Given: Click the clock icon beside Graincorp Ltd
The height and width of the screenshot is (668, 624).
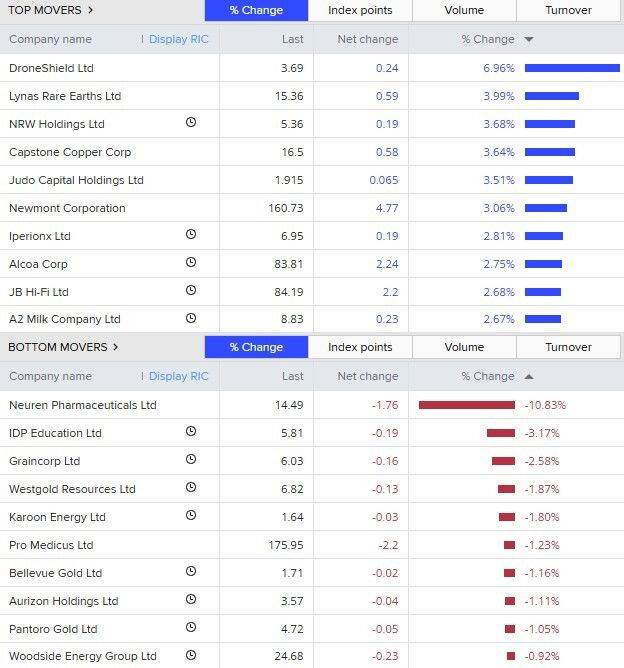Looking at the screenshot, I should tap(191, 460).
